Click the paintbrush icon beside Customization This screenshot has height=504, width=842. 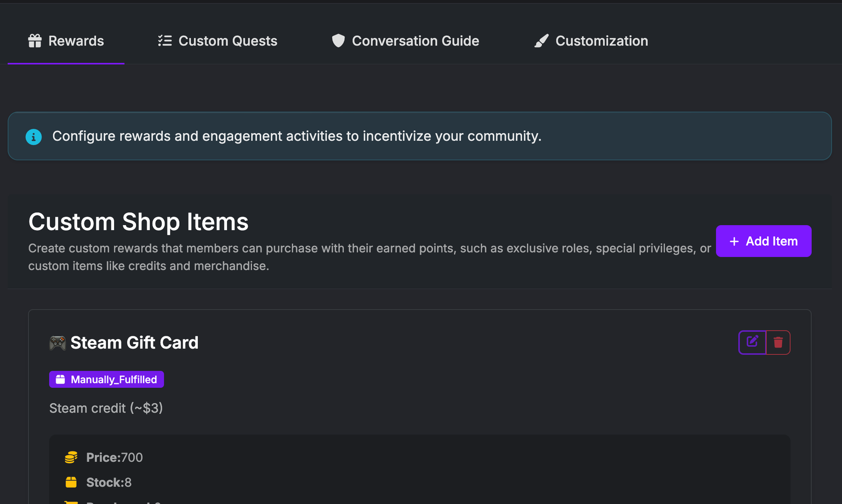click(542, 41)
